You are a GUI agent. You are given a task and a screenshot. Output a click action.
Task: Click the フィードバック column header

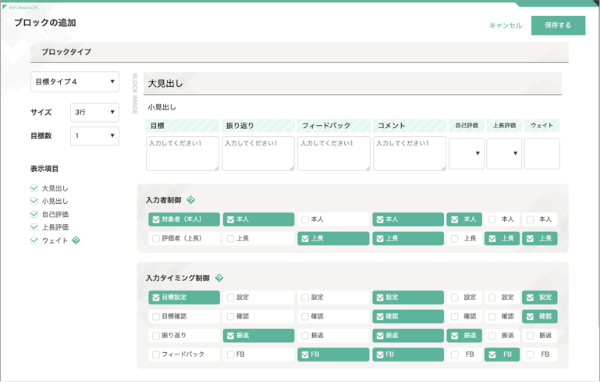click(334, 126)
